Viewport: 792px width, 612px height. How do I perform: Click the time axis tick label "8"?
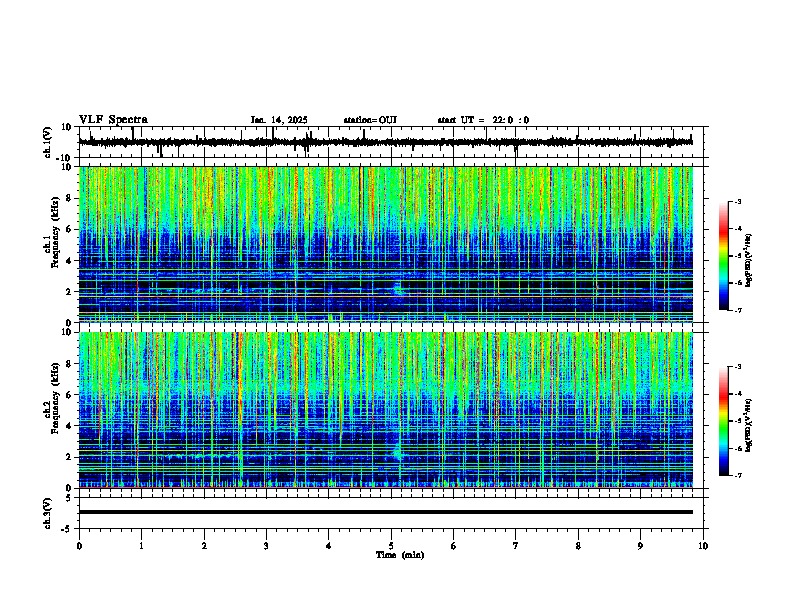(578, 546)
